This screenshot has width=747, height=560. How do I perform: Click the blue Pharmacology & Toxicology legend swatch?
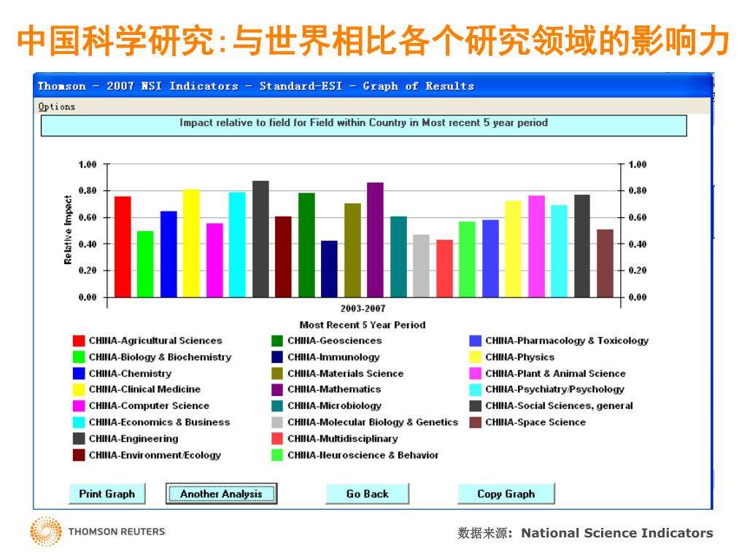point(476,341)
